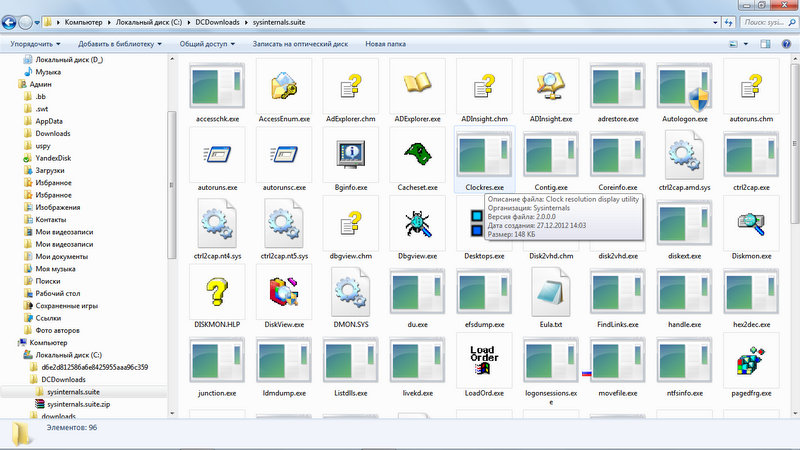Screen dimensions: 800x450
Task: Select the autoruns.exe icon
Action: pyautogui.click(x=217, y=154)
